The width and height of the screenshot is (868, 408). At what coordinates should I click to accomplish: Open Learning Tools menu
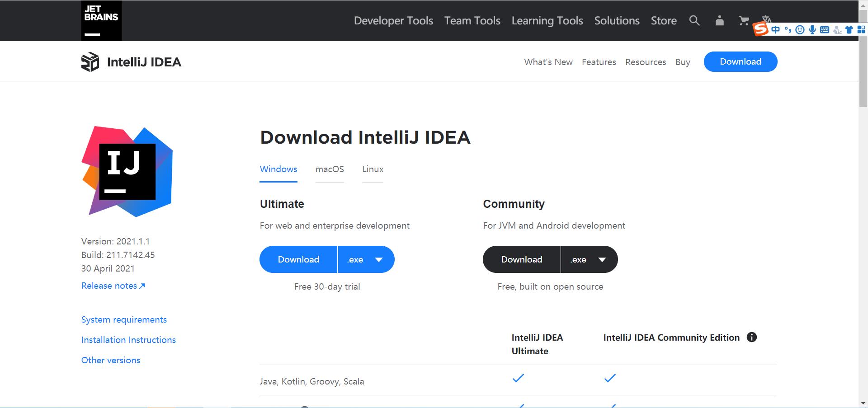click(547, 21)
